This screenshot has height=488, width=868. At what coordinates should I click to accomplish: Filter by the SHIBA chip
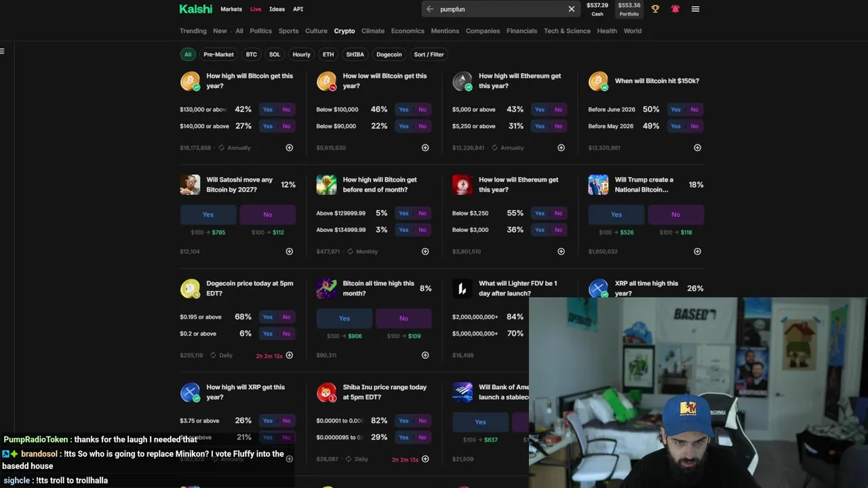click(355, 54)
